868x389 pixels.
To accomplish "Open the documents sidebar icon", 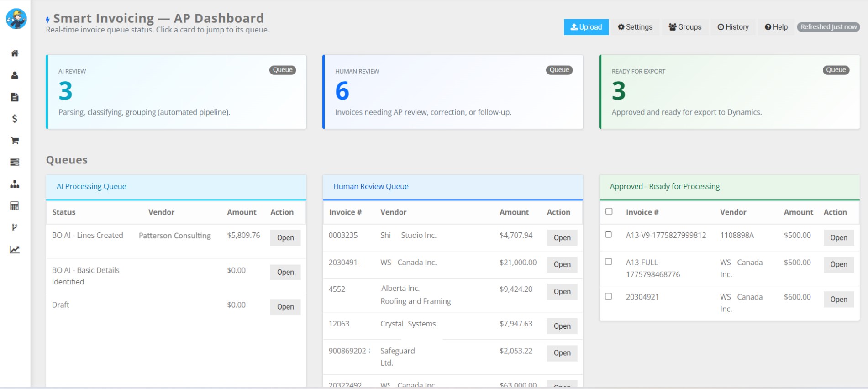I will coord(15,97).
